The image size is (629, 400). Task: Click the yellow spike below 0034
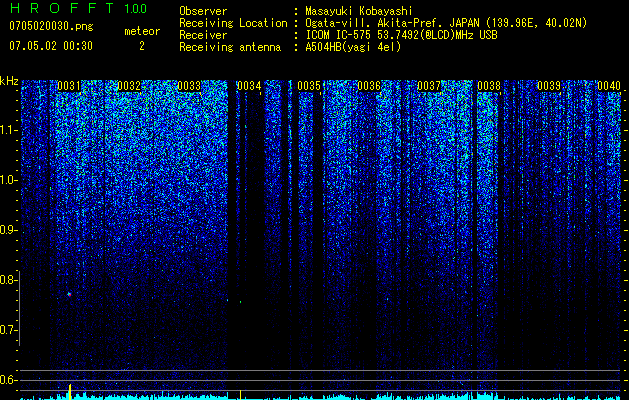click(x=240, y=394)
